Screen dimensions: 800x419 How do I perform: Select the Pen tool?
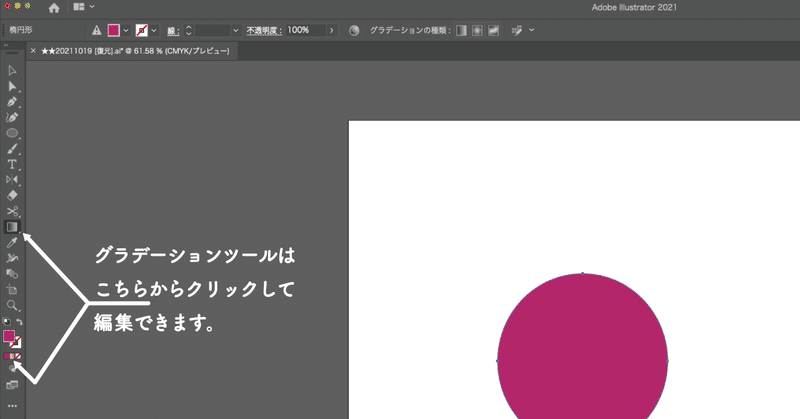click(12, 102)
